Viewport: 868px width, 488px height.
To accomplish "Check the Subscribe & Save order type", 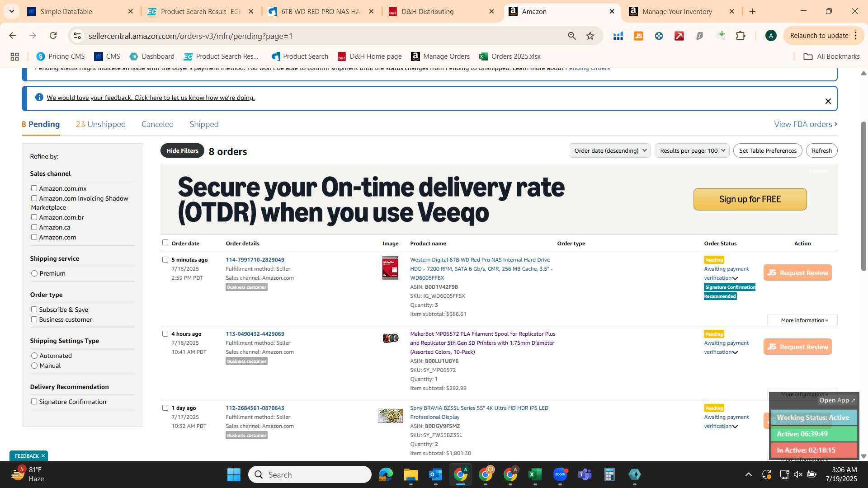I will click(34, 310).
